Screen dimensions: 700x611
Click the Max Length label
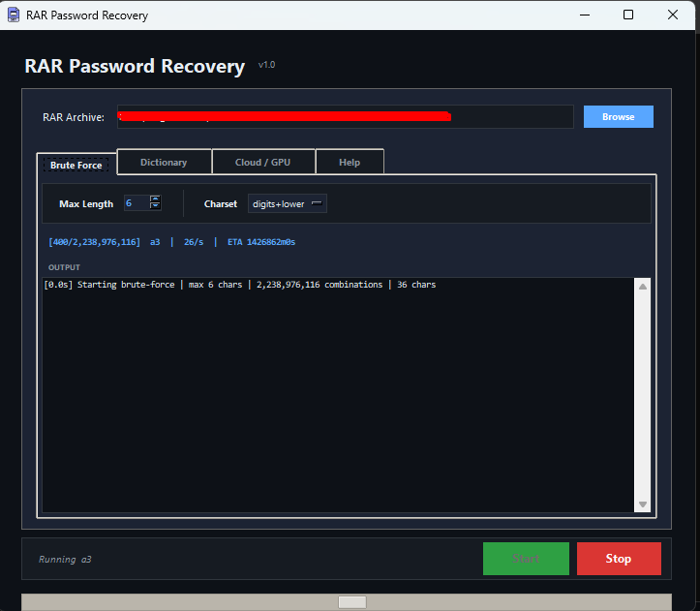click(x=86, y=203)
